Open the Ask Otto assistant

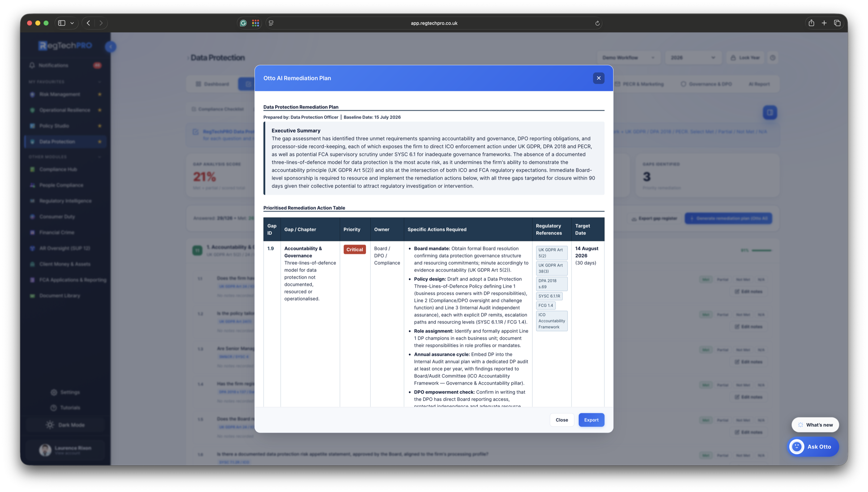point(813,447)
